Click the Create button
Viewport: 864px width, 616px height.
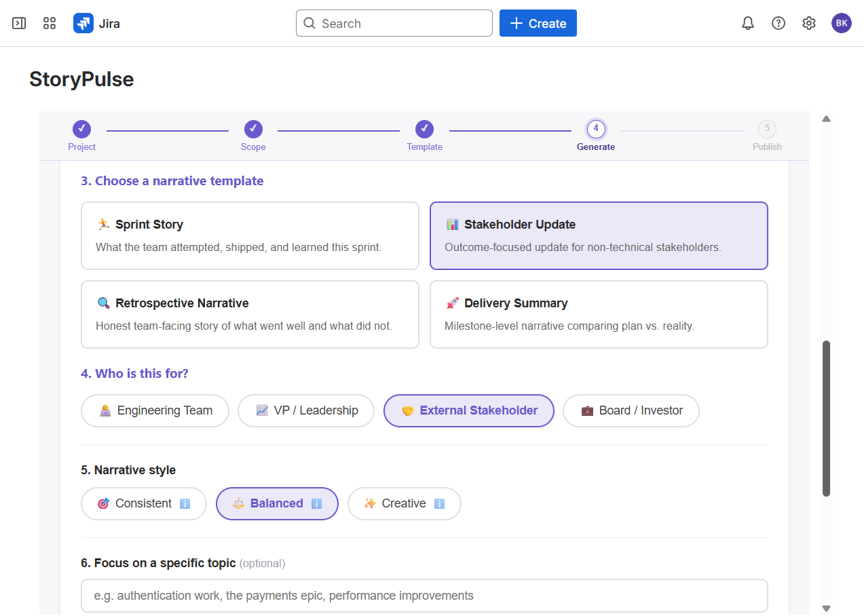click(x=538, y=23)
